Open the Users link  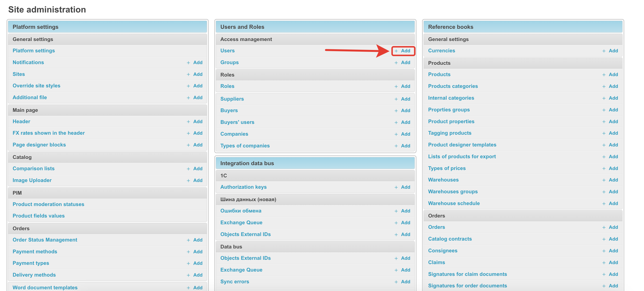click(227, 51)
